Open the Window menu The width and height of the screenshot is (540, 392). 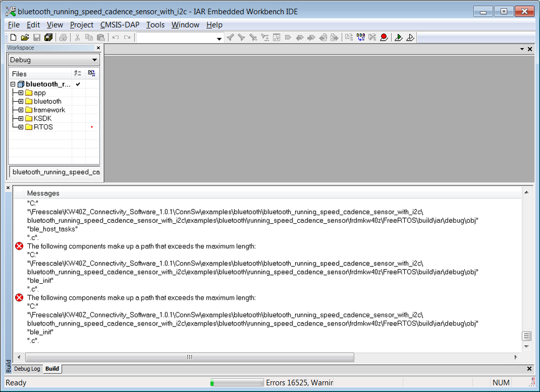(185, 25)
